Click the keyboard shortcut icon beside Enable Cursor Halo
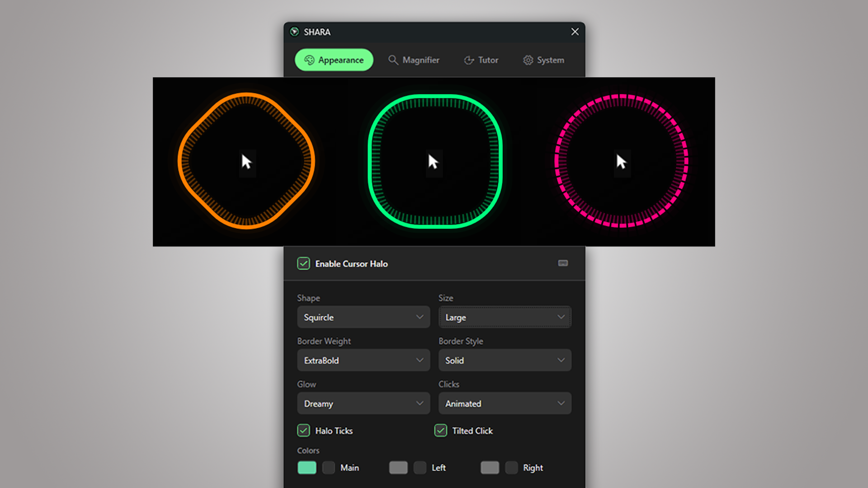Screen dimensions: 868x488 pos(563,263)
